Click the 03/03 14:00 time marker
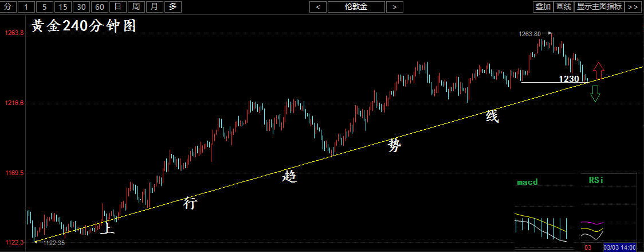Image resolution: width=644 pixels, height=252 pixels. pyautogui.click(x=619, y=247)
